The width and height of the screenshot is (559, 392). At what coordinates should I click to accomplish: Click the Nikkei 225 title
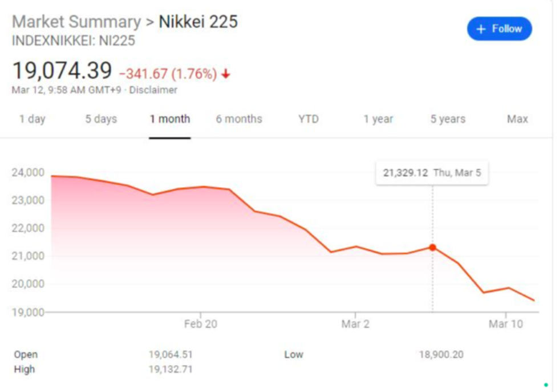click(x=198, y=22)
